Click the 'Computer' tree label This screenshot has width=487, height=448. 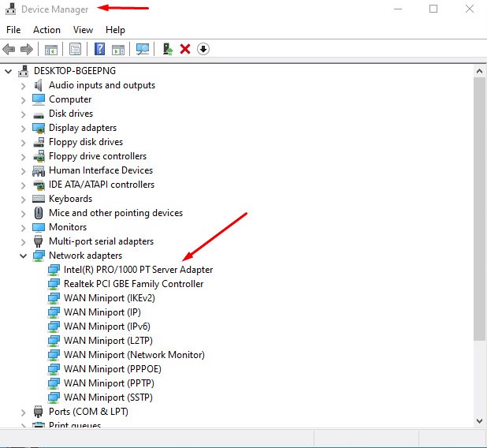(x=70, y=99)
